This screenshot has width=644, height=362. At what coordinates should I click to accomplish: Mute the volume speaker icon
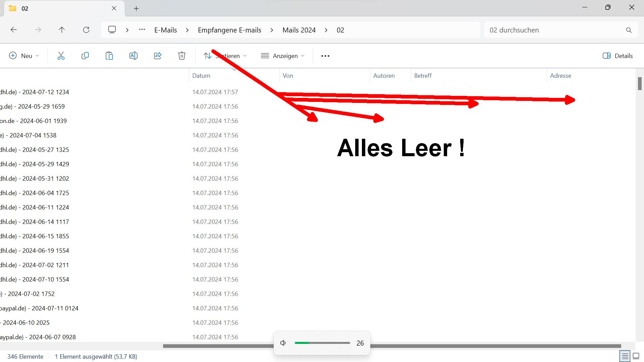click(283, 343)
